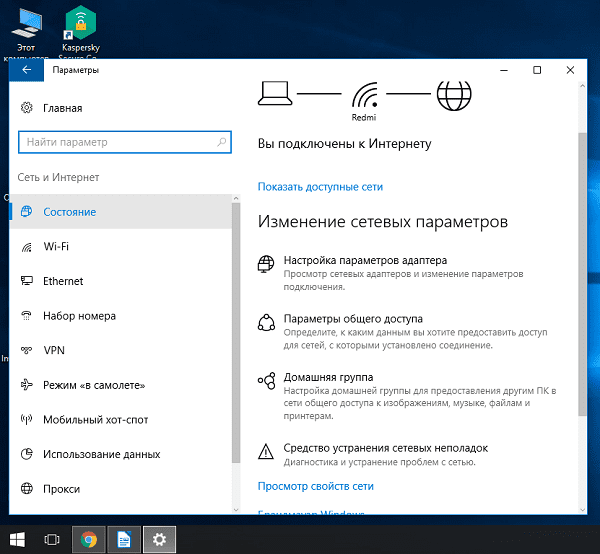
Task: Go to Набор номера settings
Action: (79, 316)
